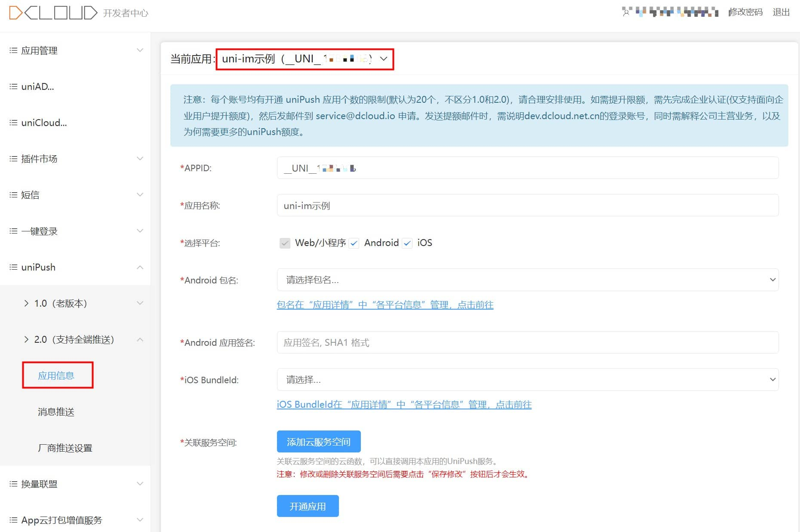Click the 开发者中心 header text
The height and width of the screenshot is (532, 800).
pos(126,13)
